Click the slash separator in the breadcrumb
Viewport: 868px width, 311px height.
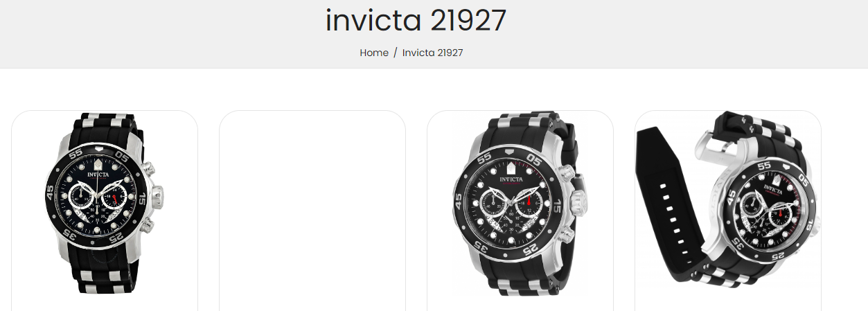click(395, 53)
